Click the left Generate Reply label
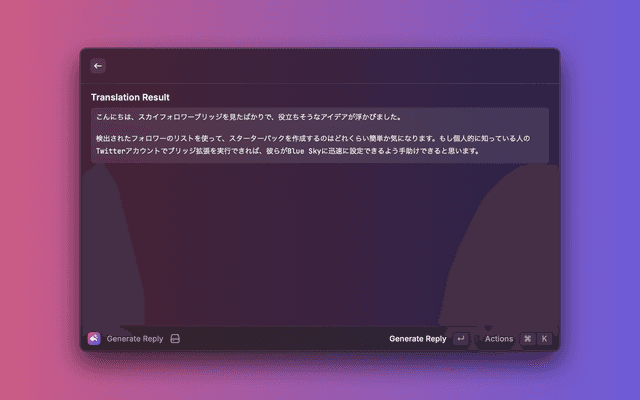 coord(135,339)
